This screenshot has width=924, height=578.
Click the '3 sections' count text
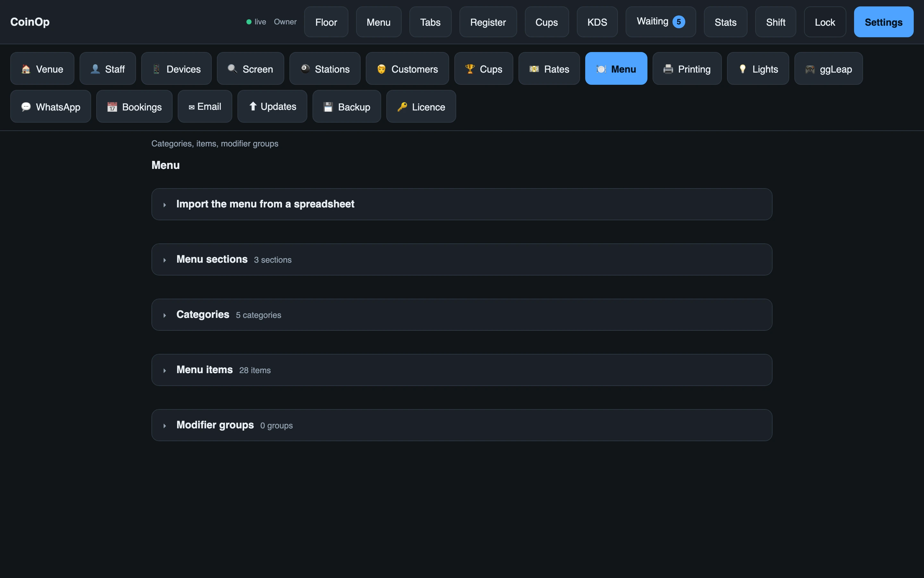pos(273,260)
